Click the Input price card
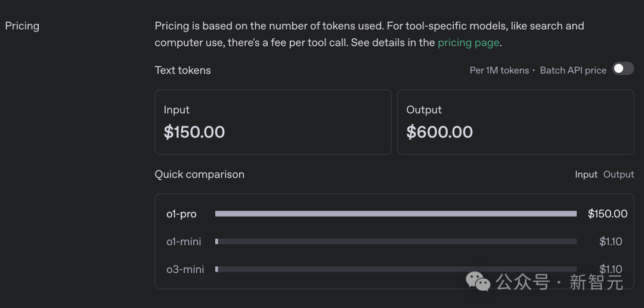This screenshot has height=308, width=644. point(273,122)
